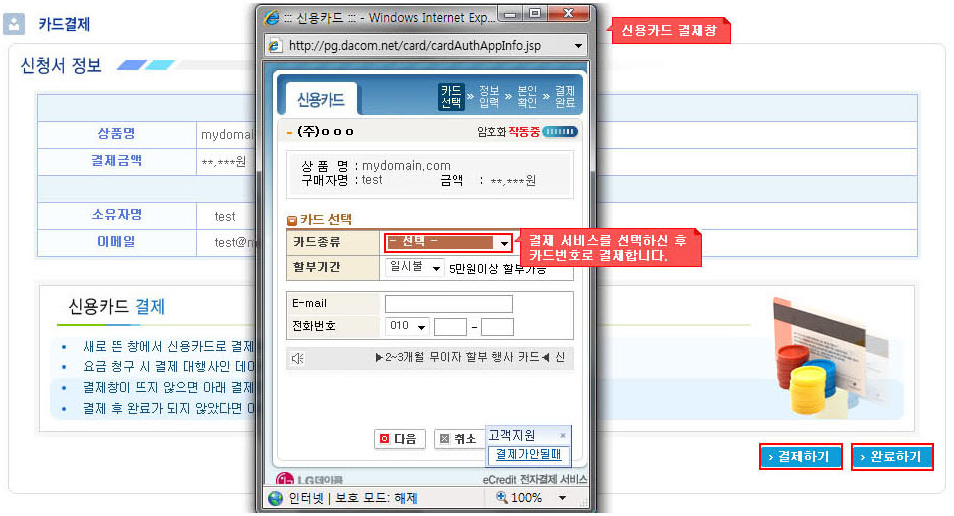Click the zoom magnifier icon at 100%
This screenshot has width=954, height=516.
point(501,498)
